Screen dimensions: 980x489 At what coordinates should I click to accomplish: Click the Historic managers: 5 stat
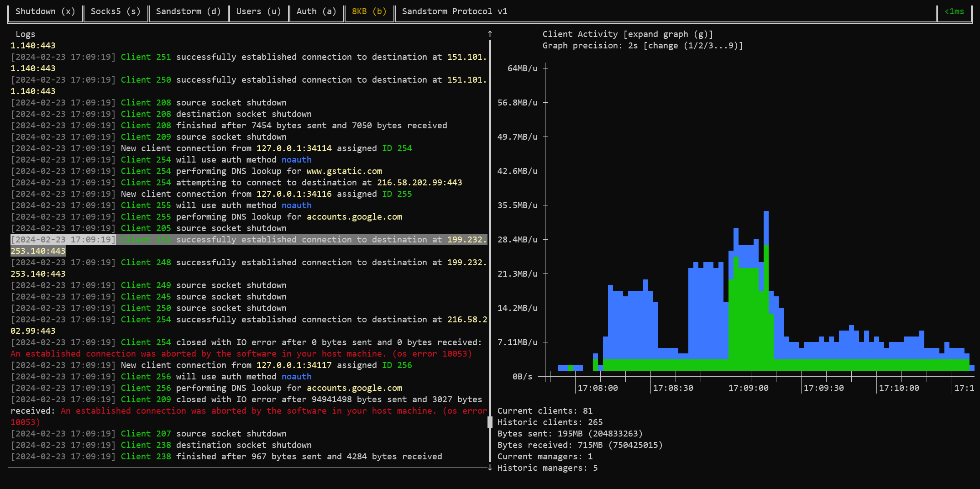tap(548, 468)
